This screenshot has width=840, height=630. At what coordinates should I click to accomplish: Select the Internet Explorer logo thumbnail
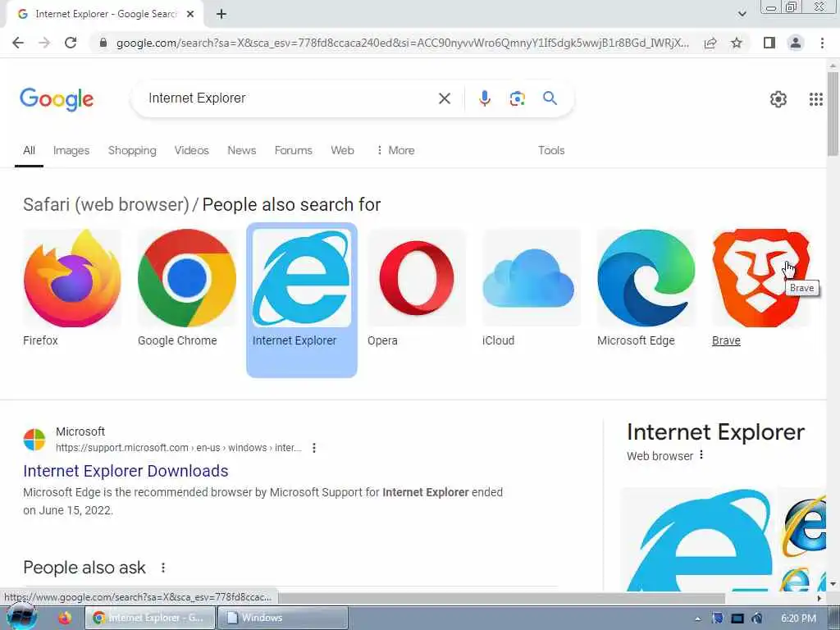(302, 278)
